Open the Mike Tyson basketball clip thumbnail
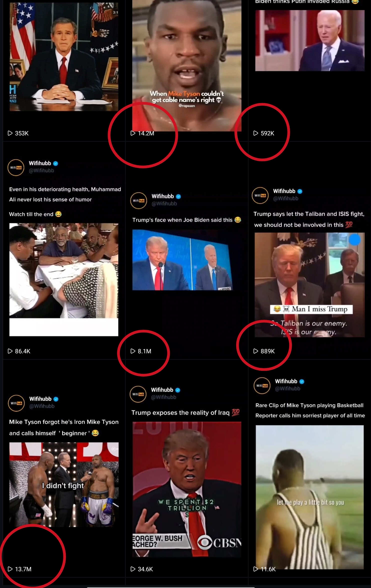371x588 pixels. coord(309,497)
